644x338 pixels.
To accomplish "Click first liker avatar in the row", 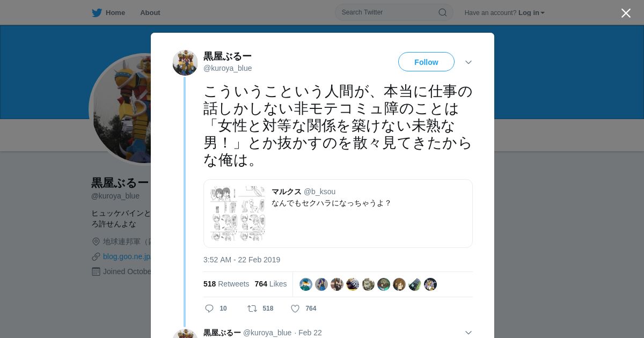I will pyautogui.click(x=306, y=284).
